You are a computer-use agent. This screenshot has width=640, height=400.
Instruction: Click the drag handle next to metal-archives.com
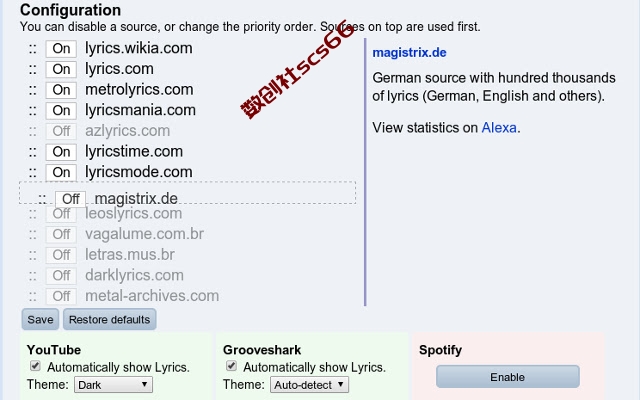33,296
